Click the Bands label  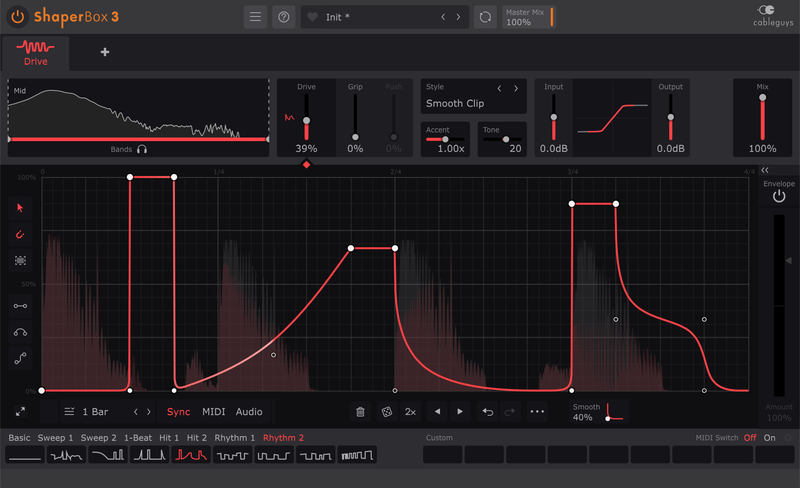(x=121, y=149)
